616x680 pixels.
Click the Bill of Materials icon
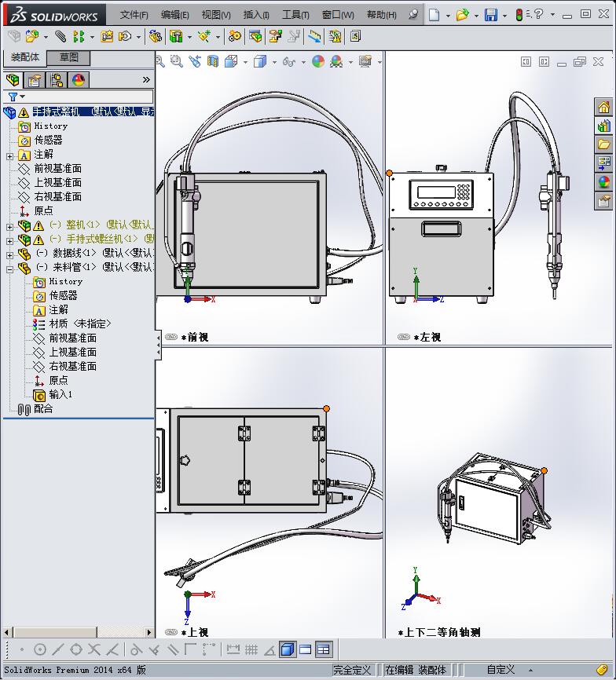[x=255, y=36]
